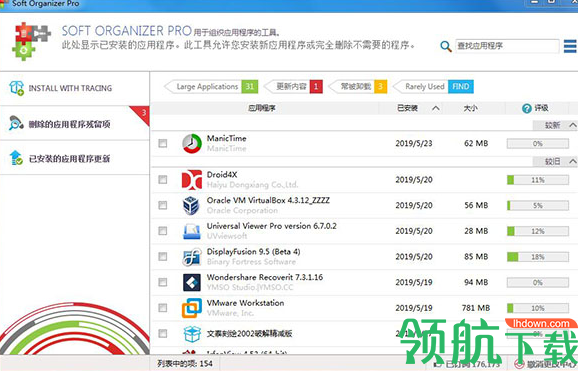Toggle sort arrow on 已安装 column
The height and width of the screenshot is (371, 578).
436,108
